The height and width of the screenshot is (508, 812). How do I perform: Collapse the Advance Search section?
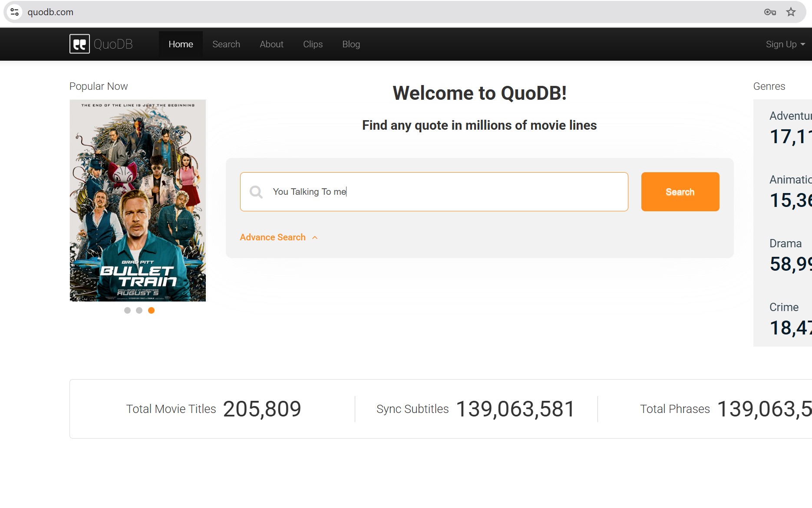279,237
